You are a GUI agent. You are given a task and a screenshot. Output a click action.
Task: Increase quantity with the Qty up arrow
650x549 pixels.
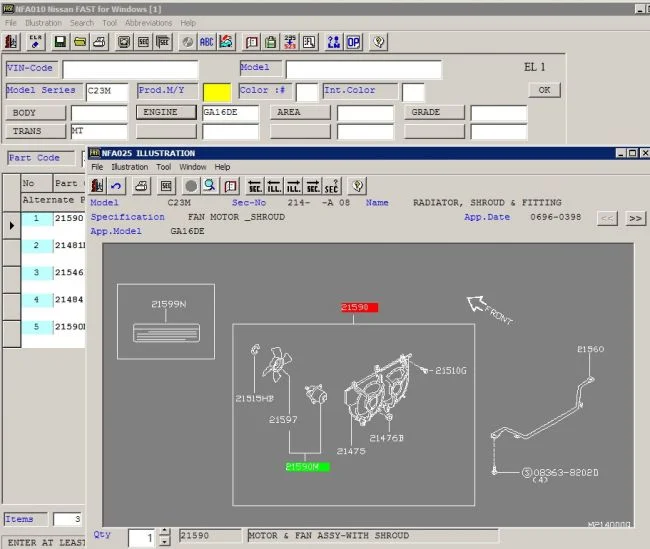pos(164,532)
